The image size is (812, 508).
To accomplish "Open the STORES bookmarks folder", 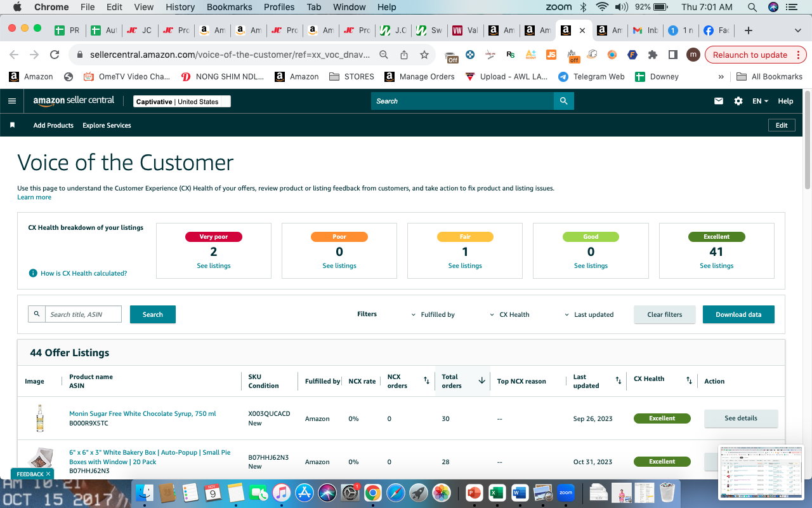I will 352,77.
